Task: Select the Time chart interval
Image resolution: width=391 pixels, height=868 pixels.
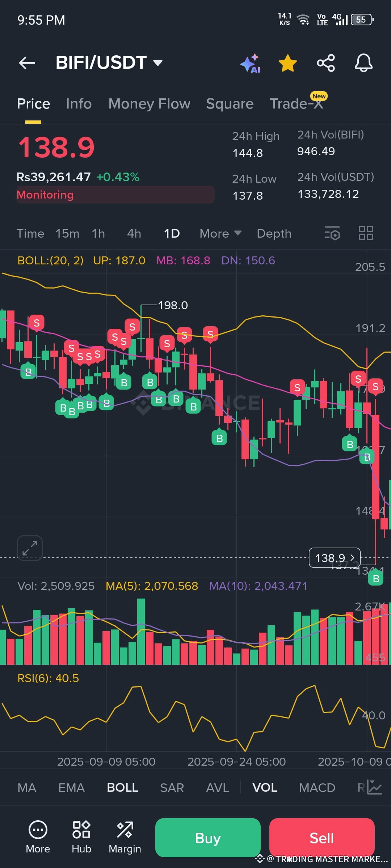Action: 30,234
